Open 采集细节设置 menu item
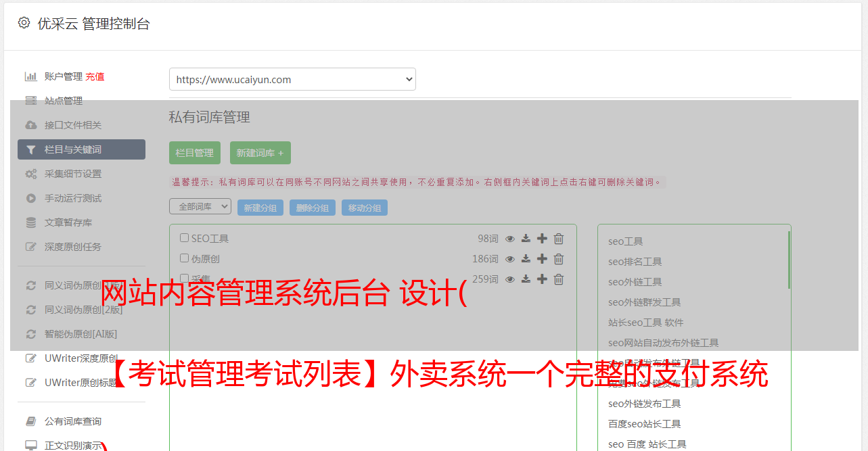Viewport: 868px width, 451px height. coord(73,174)
